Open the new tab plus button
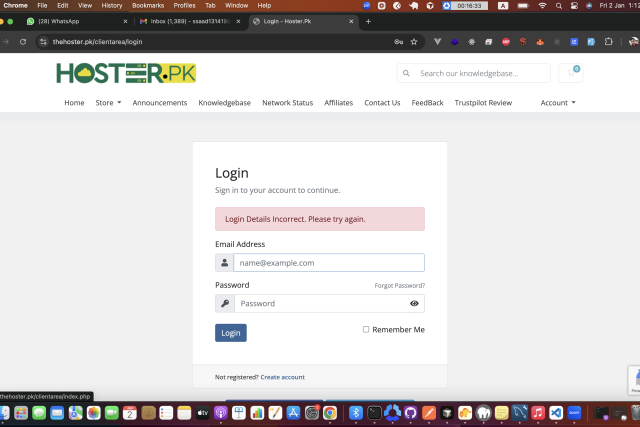Screen dimensions: 640x427 pyautogui.click(x=368, y=21)
